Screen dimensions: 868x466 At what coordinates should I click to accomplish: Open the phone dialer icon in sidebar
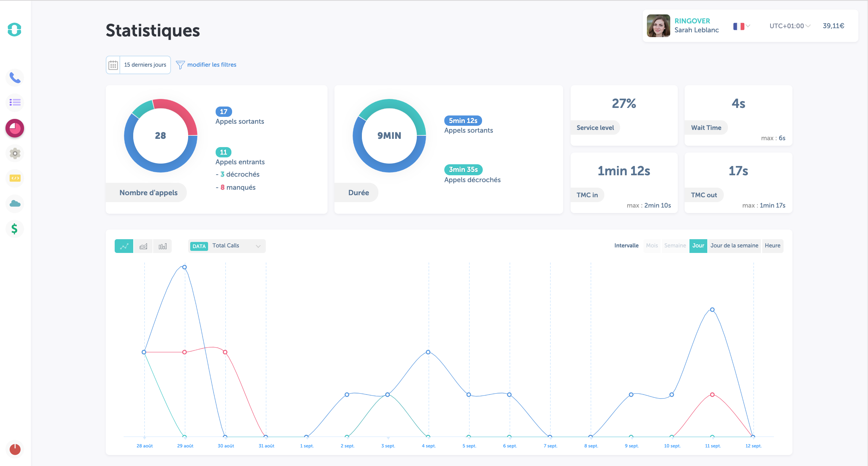pos(14,77)
